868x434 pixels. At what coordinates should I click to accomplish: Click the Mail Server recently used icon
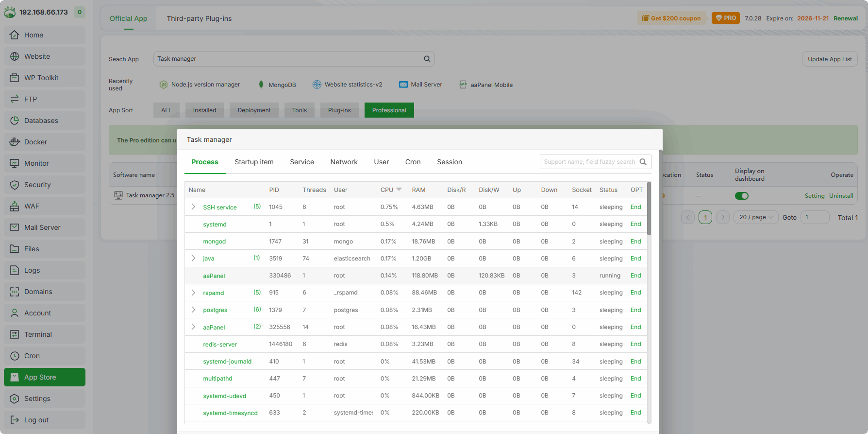coord(403,85)
